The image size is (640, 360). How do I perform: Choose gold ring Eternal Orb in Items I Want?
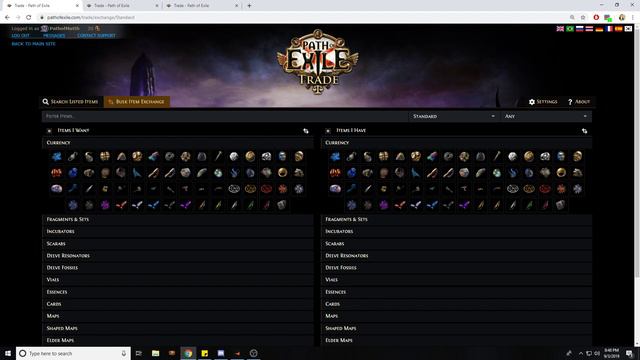[x=282, y=173]
